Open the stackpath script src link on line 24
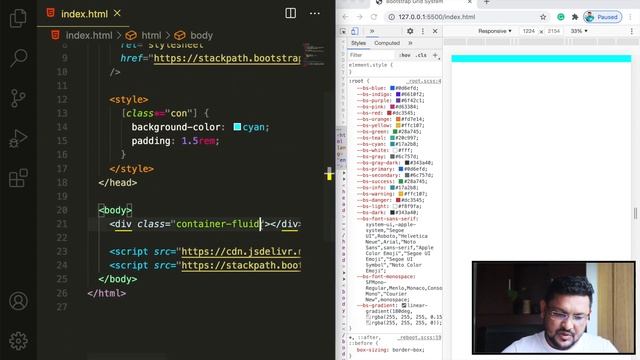The image size is (640, 360). click(x=240, y=265)
